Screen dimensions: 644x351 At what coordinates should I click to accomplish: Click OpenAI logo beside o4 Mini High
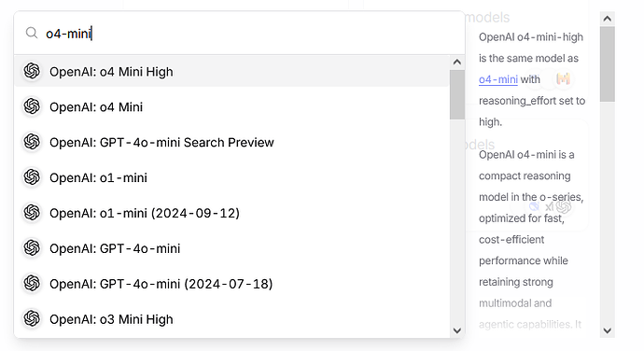pyautogui.click(x=32, y=71)
